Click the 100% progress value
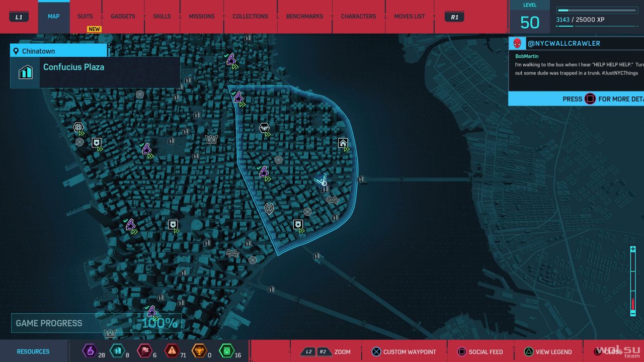This screenshot has height=362, width=644. pos(159,323)
